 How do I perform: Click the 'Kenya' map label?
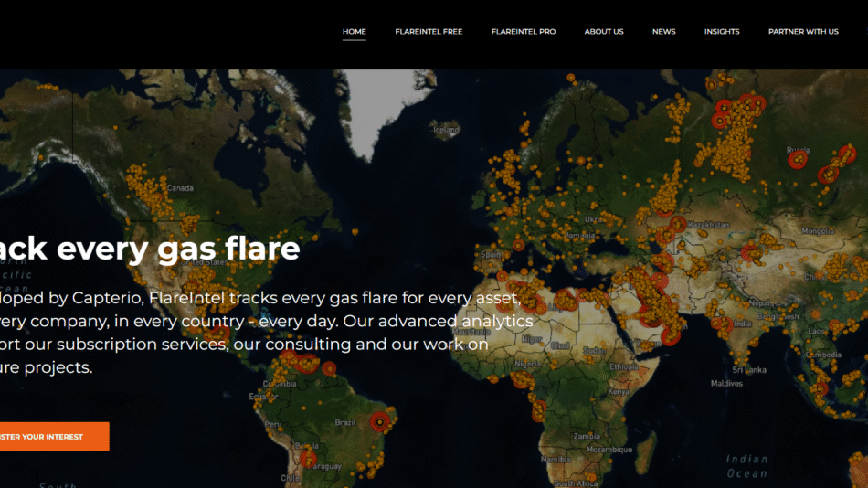[x=619, y=392]
